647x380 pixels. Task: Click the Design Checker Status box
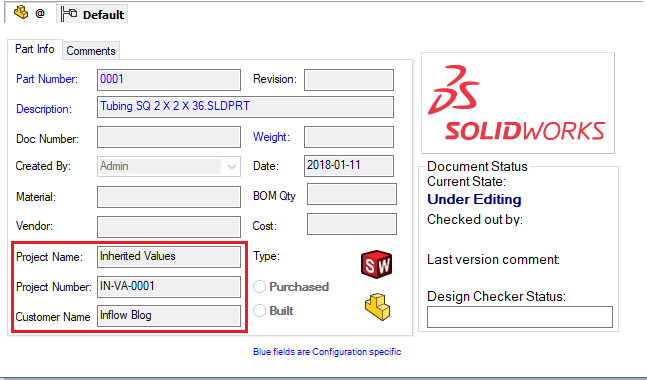click(x=520, y=317)
